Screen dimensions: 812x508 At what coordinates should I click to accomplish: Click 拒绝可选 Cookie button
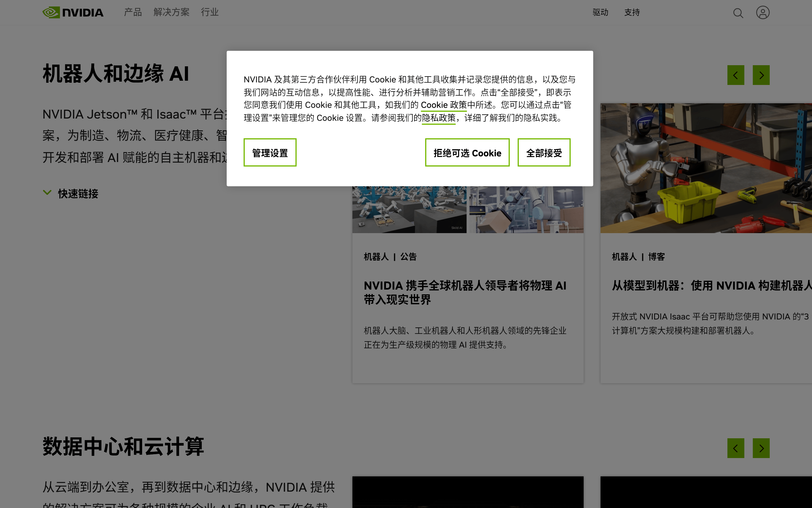[x=467, y=152]
